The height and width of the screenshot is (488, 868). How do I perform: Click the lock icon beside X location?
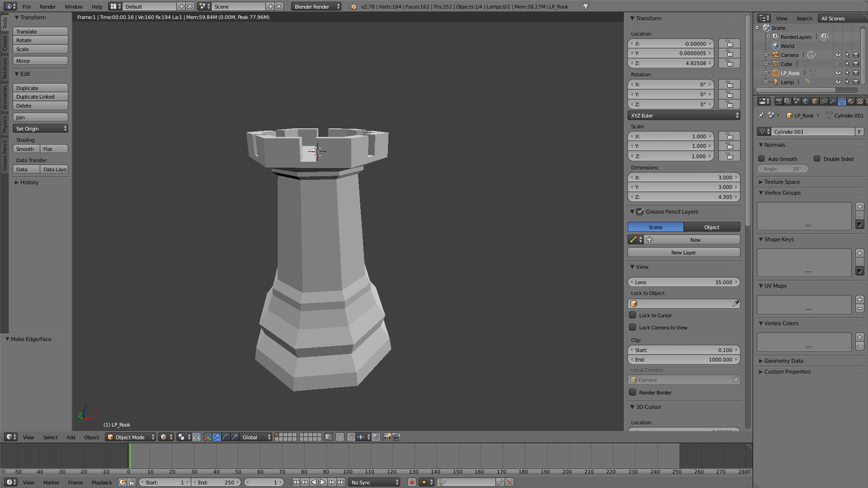click(729, 44)
